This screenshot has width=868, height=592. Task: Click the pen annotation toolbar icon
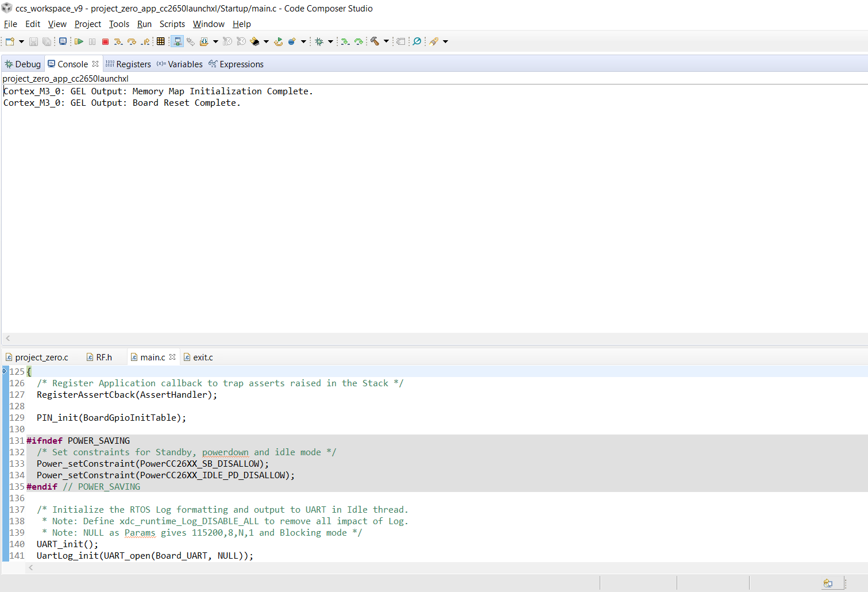point(434,41)
